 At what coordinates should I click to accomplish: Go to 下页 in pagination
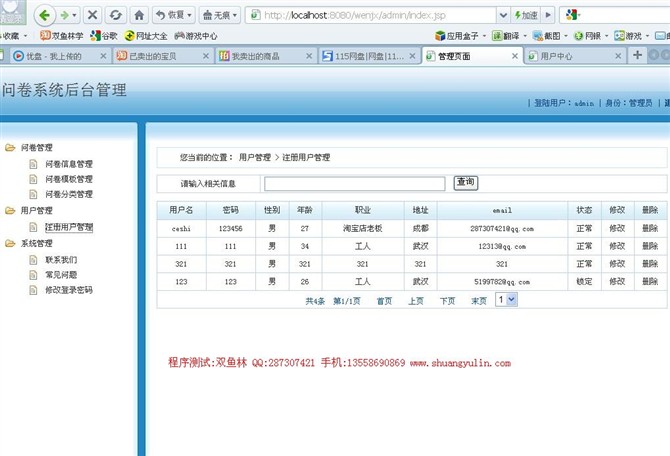point(447,300)
